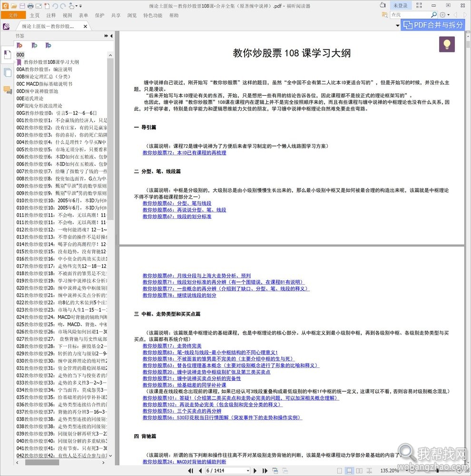Enable single page view mode
471x476 pixels.
(x=339, y=470)
